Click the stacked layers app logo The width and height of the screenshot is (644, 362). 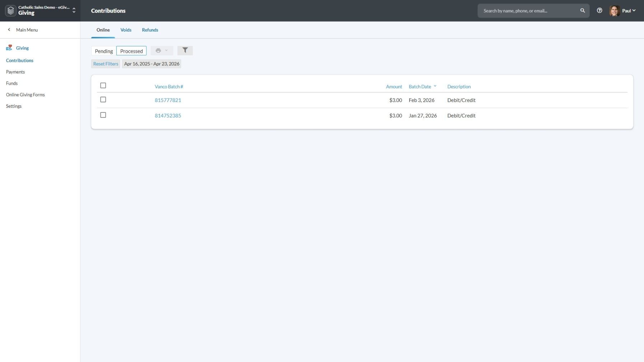click(11, 11)
